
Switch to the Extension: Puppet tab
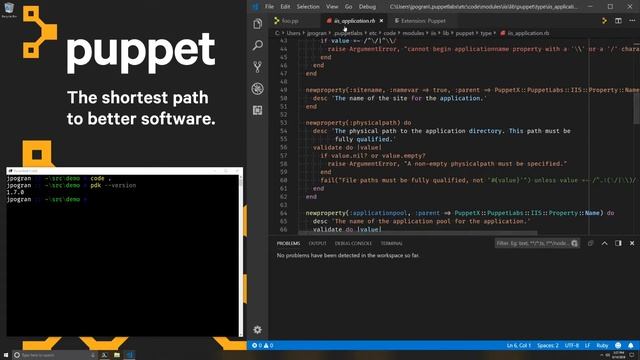423,21
